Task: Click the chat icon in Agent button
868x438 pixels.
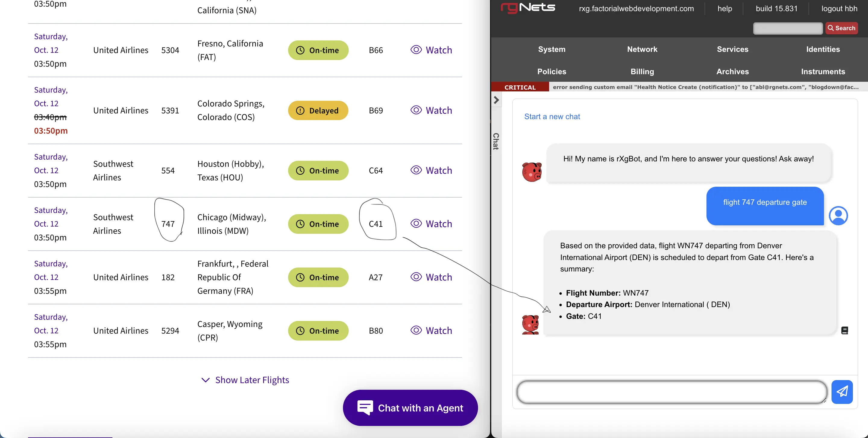Action: [365, 408]
